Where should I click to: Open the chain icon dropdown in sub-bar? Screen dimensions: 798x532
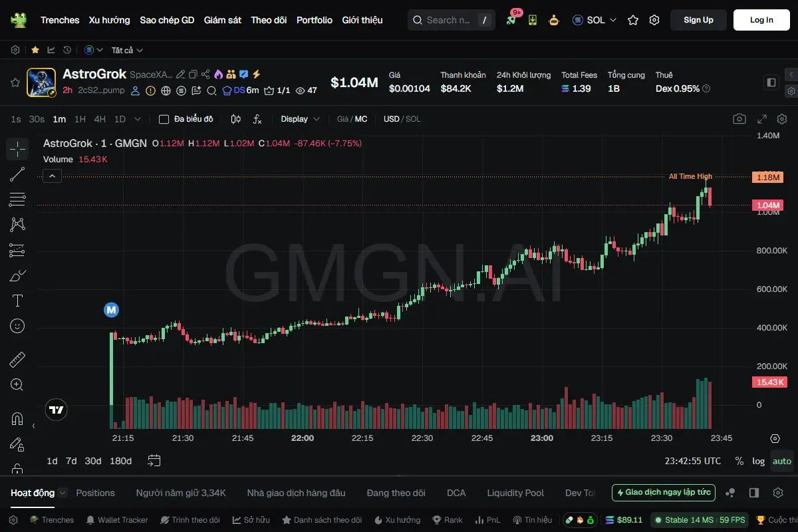94,50
